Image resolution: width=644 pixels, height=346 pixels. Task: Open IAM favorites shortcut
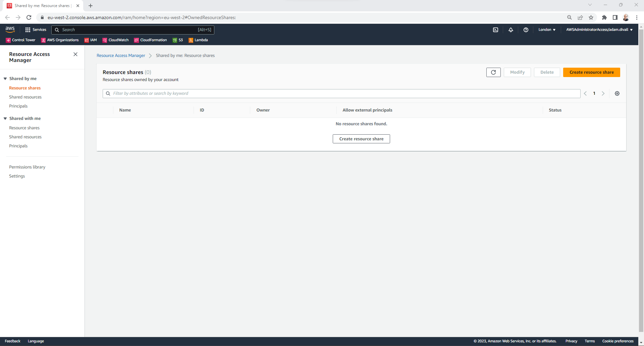pos(91,40)
